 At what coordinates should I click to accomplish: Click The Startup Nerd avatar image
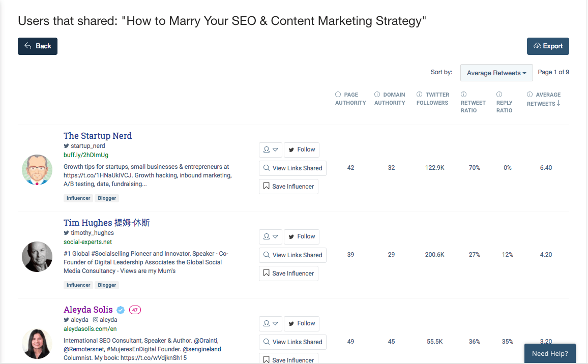(37, 170)
